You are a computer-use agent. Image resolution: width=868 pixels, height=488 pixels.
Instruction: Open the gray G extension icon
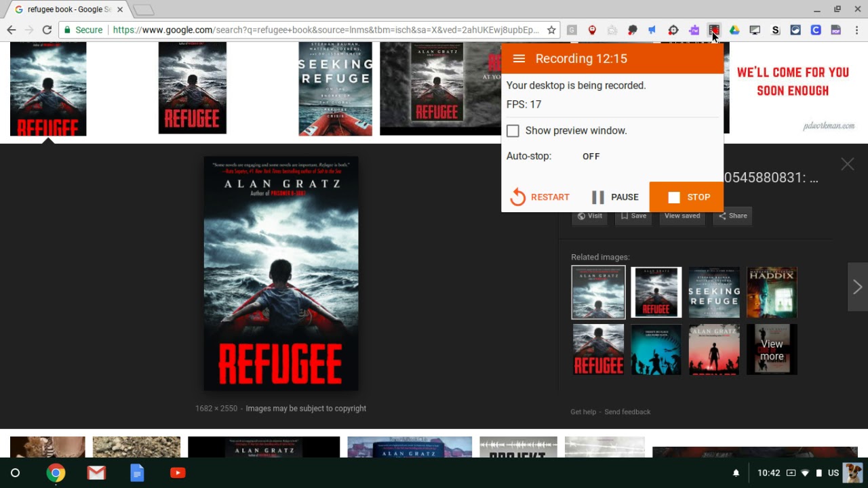coord(572,30)
